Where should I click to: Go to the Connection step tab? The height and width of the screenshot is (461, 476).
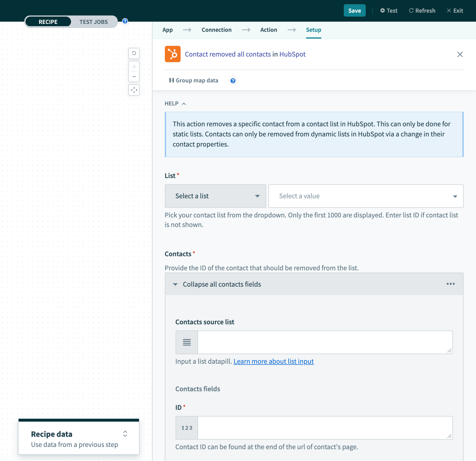coord(216,30)
